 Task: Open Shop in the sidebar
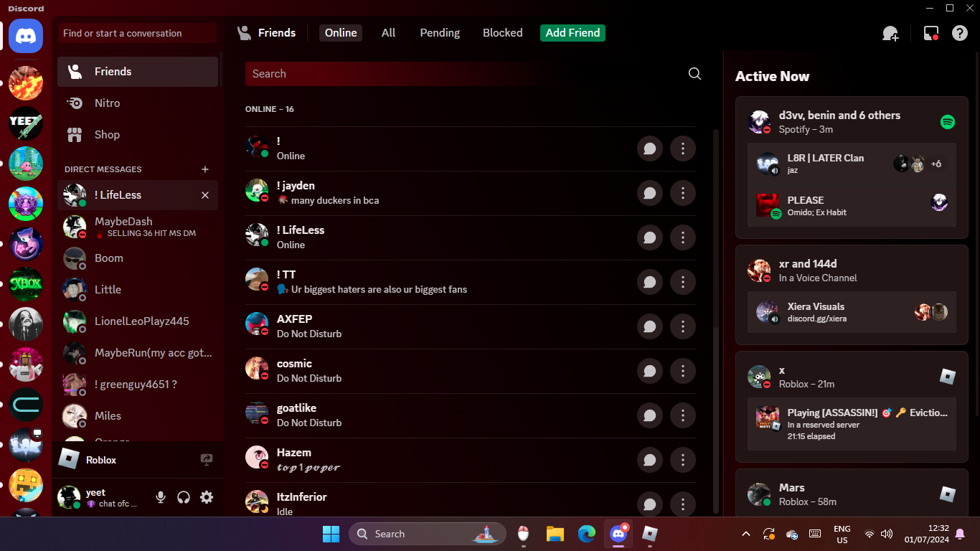click(x=138, y=135)
